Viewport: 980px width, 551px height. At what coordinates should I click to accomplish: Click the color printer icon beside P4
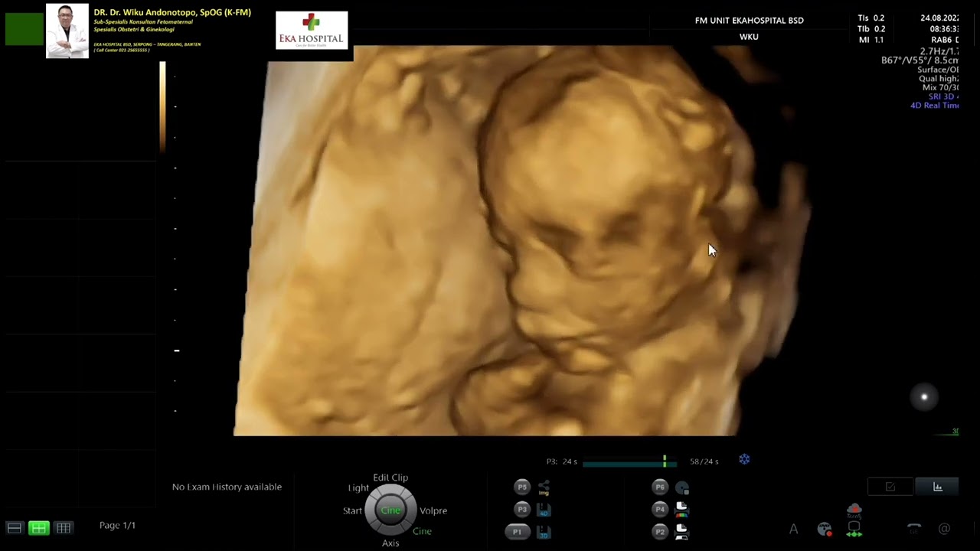pyautogui.click(x=682, y=510)
